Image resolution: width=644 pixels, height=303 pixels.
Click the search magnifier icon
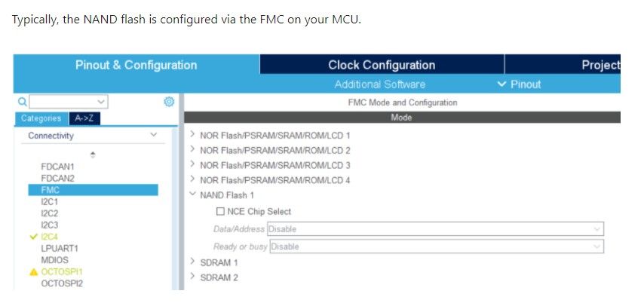tap(23, 102)
